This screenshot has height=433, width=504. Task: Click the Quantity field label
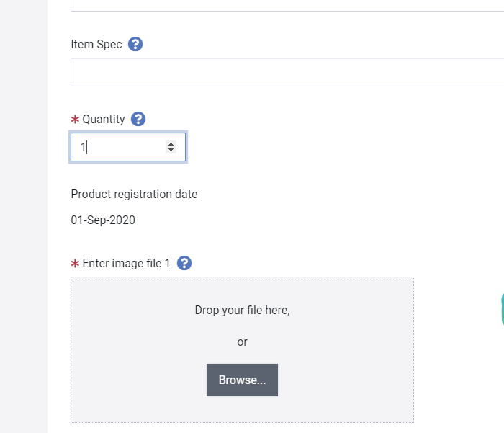click(x=104, y=119)
